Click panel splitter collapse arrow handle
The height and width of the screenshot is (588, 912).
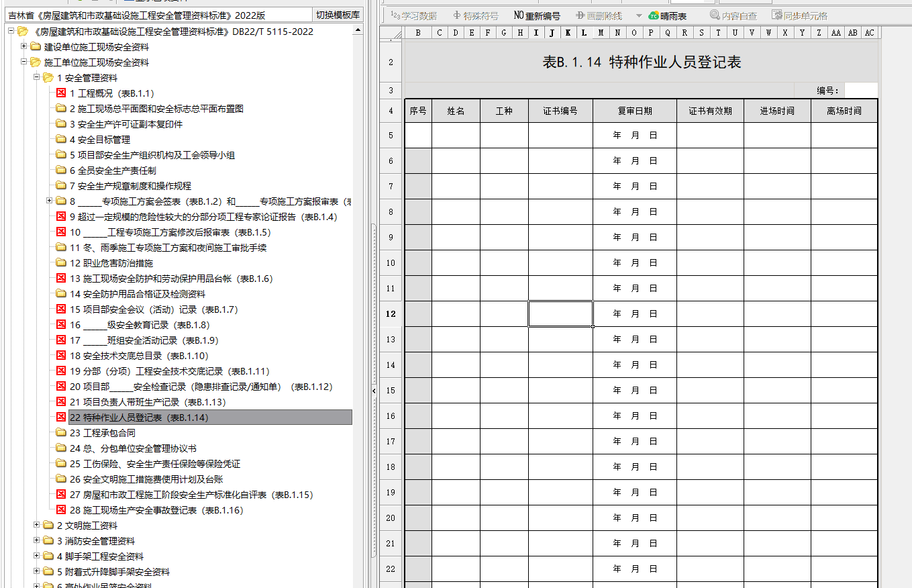[x=374, y=391]
